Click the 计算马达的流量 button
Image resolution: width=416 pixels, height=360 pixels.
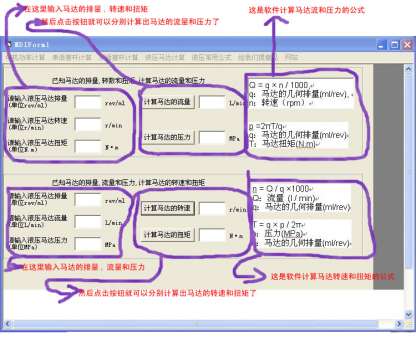click(x=168, y=102)
